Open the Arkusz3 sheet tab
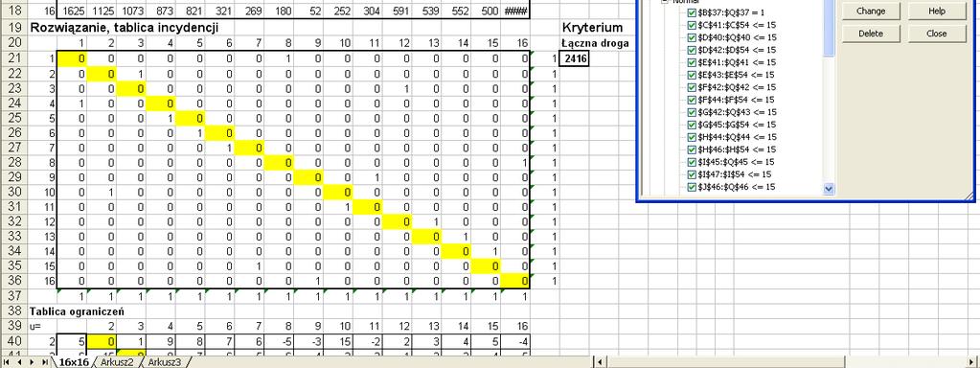The width and height of the screenshot is (980, 368). [x=164, y=362]
